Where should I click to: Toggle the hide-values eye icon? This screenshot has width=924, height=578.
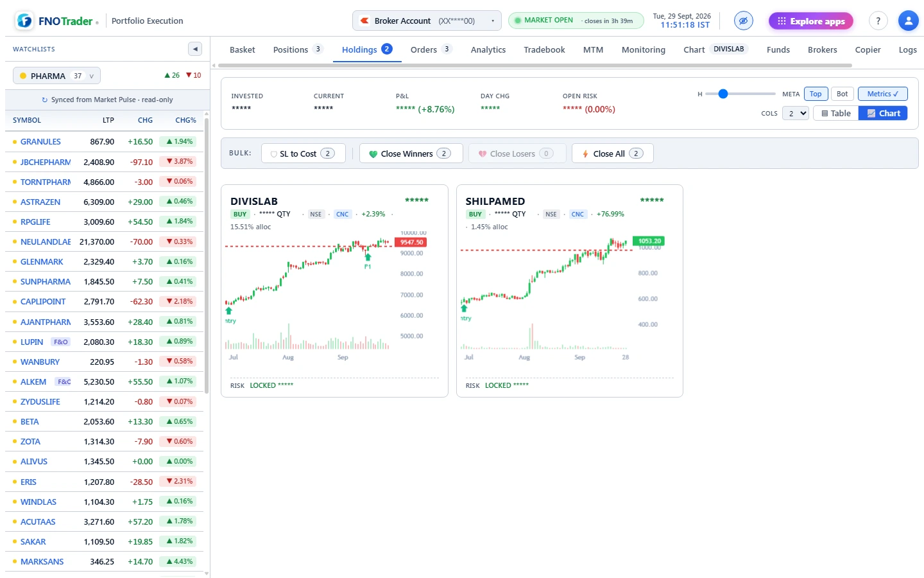pyautogui.click(x=743, y=21)
